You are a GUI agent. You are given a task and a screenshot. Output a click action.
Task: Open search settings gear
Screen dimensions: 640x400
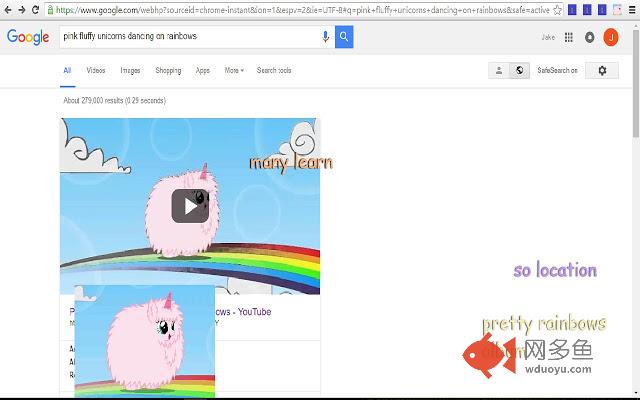coord(602,70)
